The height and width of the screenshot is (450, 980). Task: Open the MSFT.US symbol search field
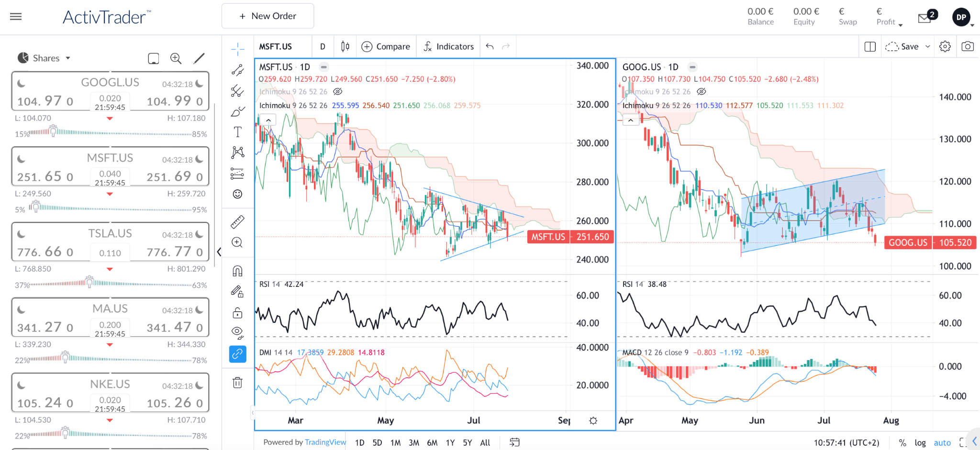(283, 46)
